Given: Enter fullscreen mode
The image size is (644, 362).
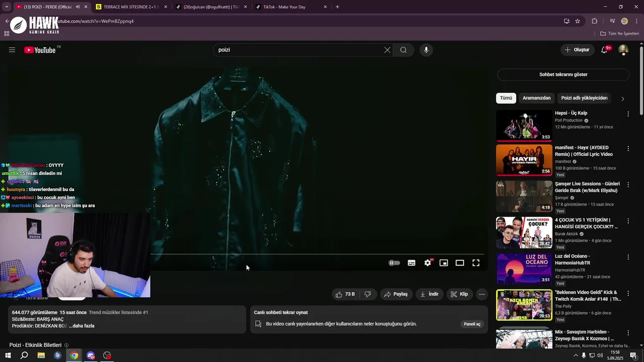Looking at the screenshot, I should (x=476, y=263).
